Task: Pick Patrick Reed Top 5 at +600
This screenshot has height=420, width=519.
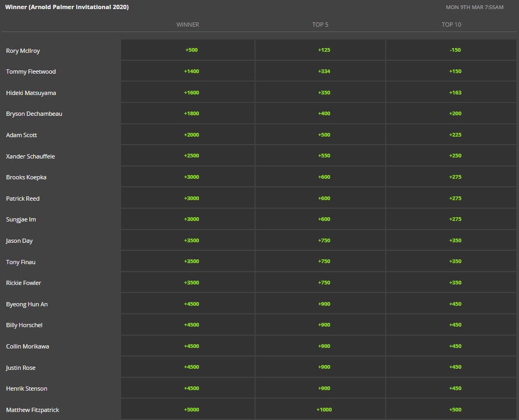Action: [320, 198]
